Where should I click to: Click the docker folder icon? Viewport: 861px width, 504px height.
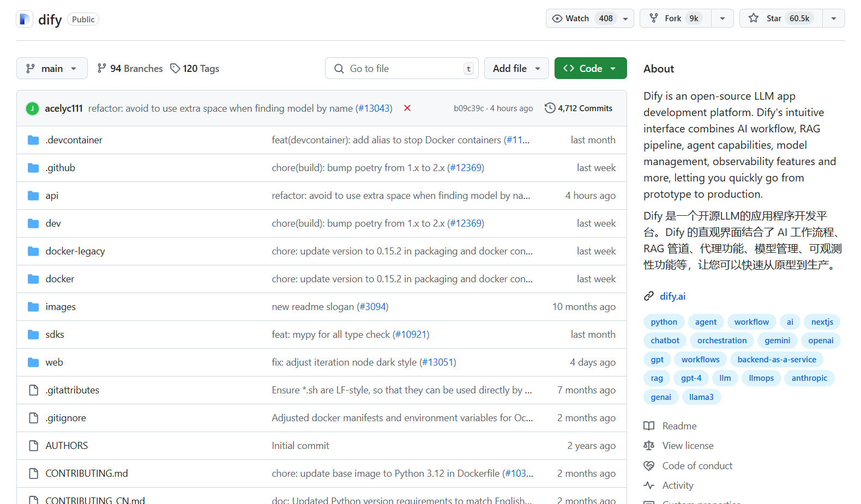(x=33, y=279)
